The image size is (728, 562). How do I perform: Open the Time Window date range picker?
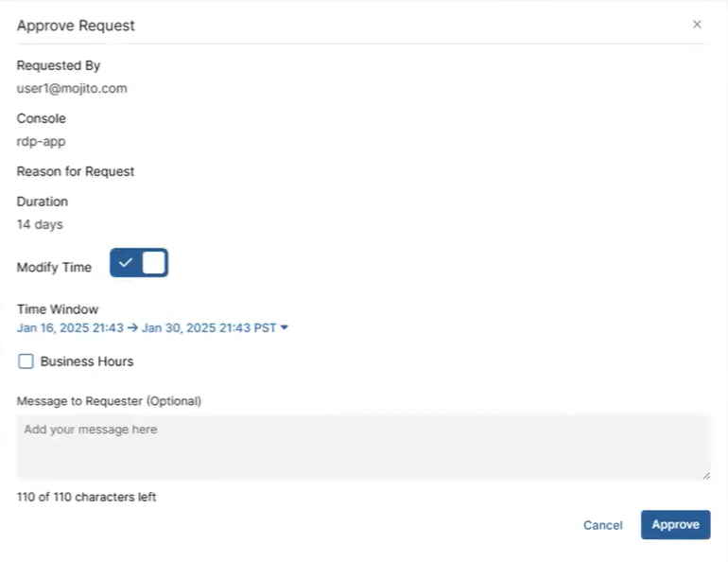click(147, 328)
